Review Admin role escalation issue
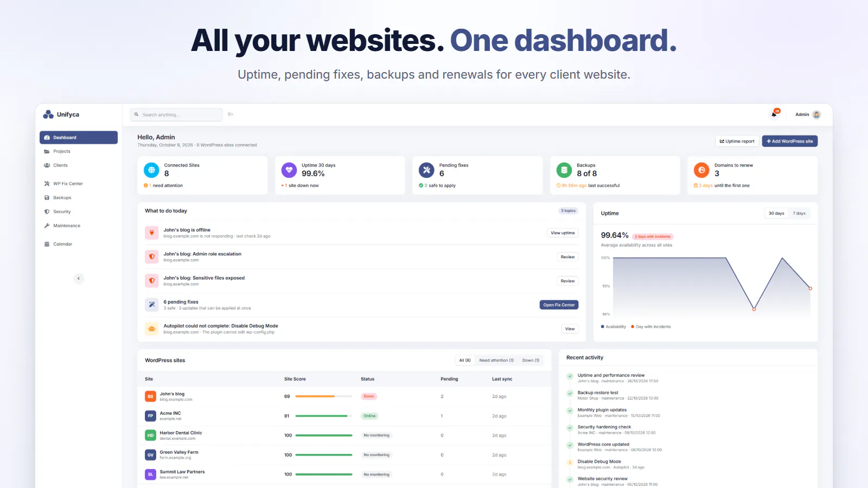Screen dimensions: 868x488 (567, 257)
